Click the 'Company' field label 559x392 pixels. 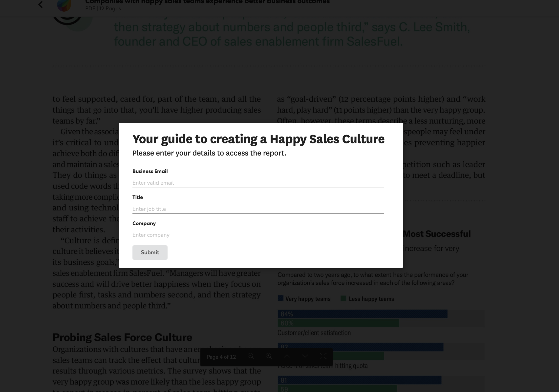coord(144,223)
